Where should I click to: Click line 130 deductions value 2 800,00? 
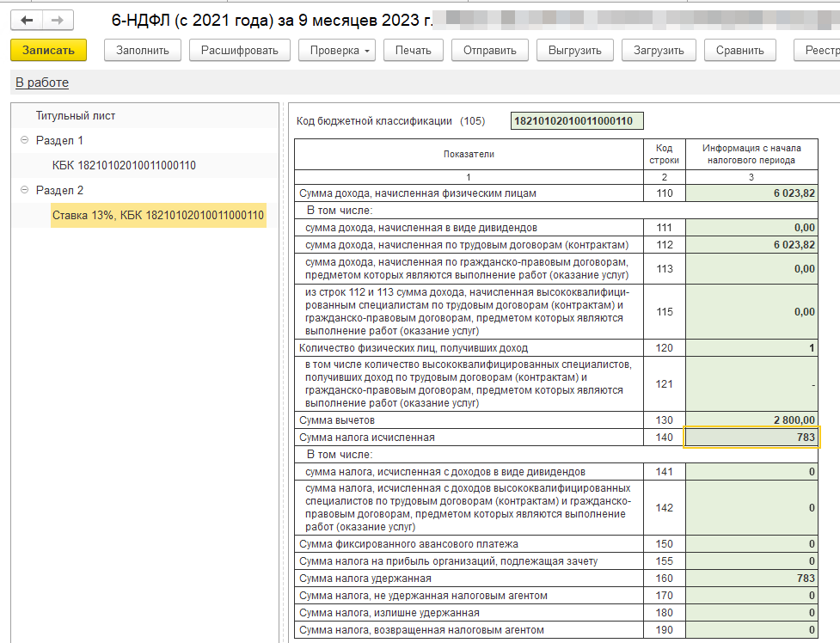tap(751, 420)
